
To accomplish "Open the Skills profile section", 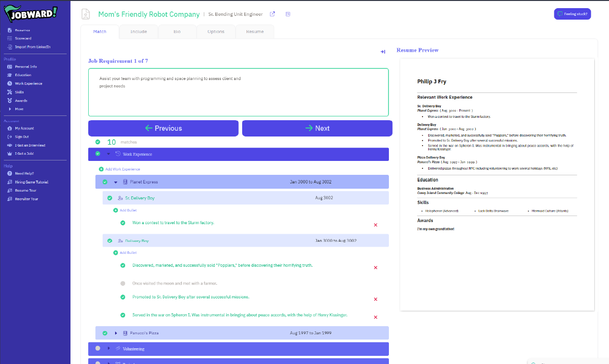I will (x=19, y=92).
